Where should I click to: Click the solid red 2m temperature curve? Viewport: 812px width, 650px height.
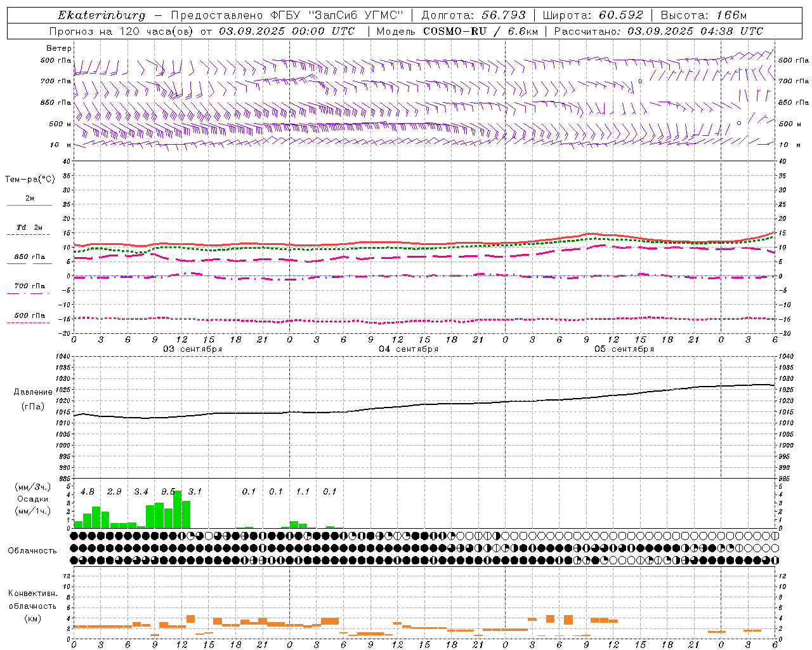pyautogui.click(x=424, y=242)
